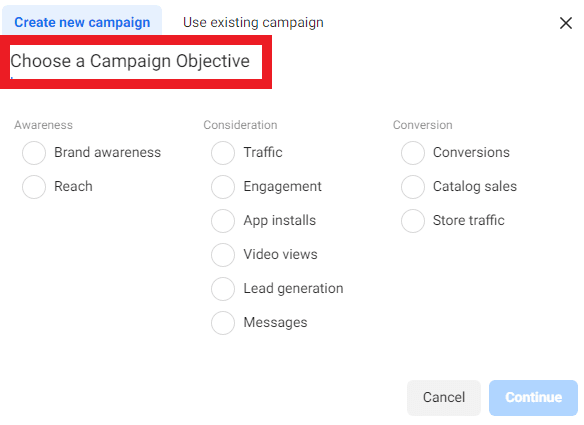This screenshot has width=584, height=425.
Task: Select the Reach objective
Action: [34, 187]
